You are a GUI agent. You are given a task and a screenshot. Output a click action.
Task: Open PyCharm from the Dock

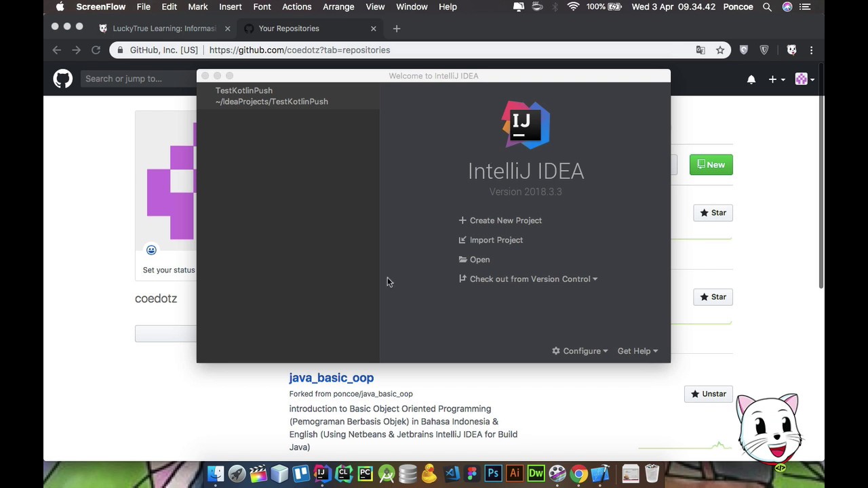click(x=365, y=473)
